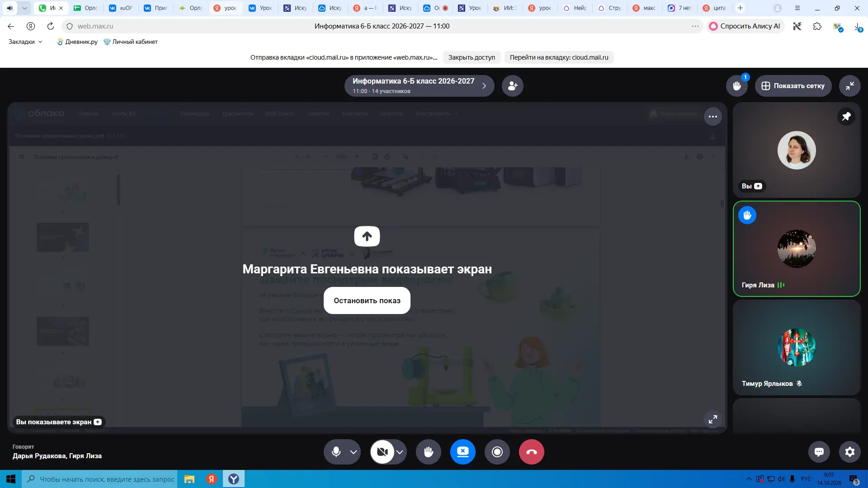Switch to the ruOF browser tab
Screen dimensions: 868x488
[122, 8]
